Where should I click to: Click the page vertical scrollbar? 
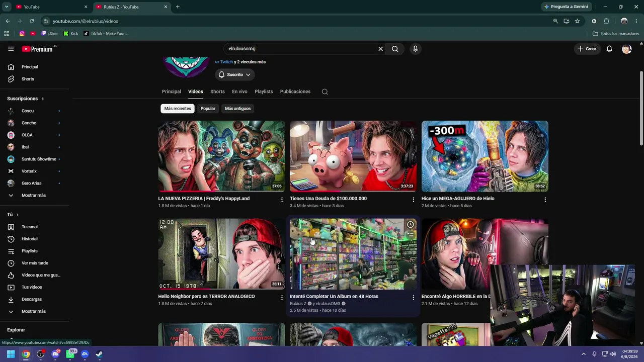point(641,108)
